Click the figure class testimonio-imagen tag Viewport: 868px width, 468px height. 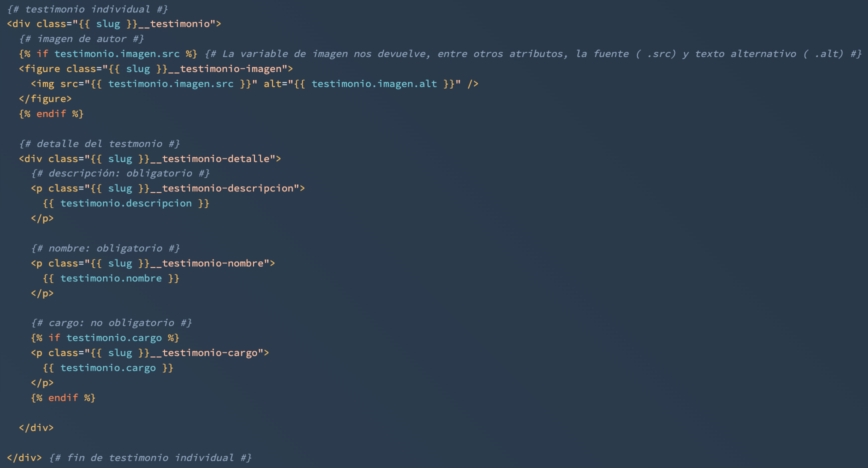coord(155,69)
